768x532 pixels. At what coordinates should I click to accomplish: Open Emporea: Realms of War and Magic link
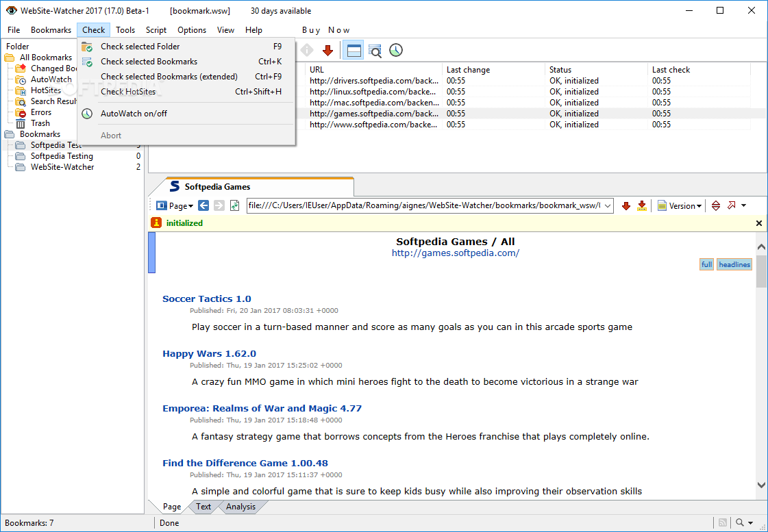262,408
